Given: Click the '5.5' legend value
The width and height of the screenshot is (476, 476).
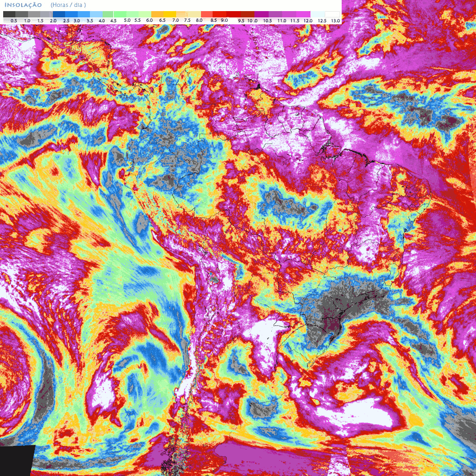Looking at the screenshot, I should point(138,20).
